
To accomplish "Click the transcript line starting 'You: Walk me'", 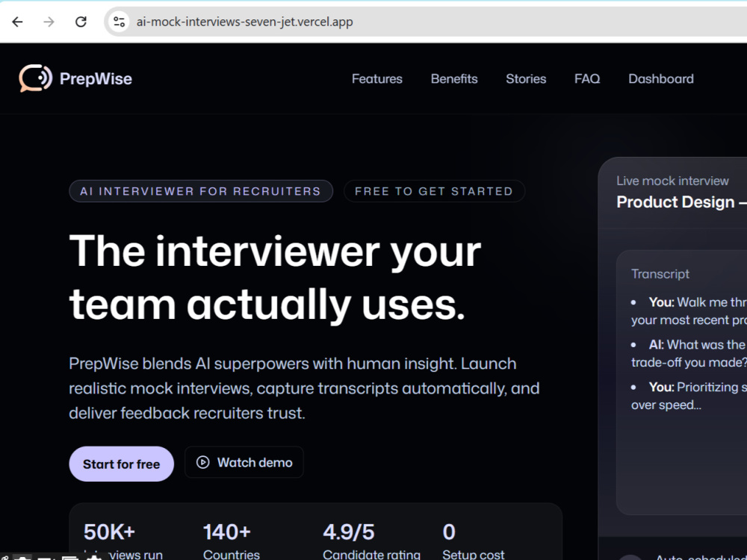I will coord(689,311).
